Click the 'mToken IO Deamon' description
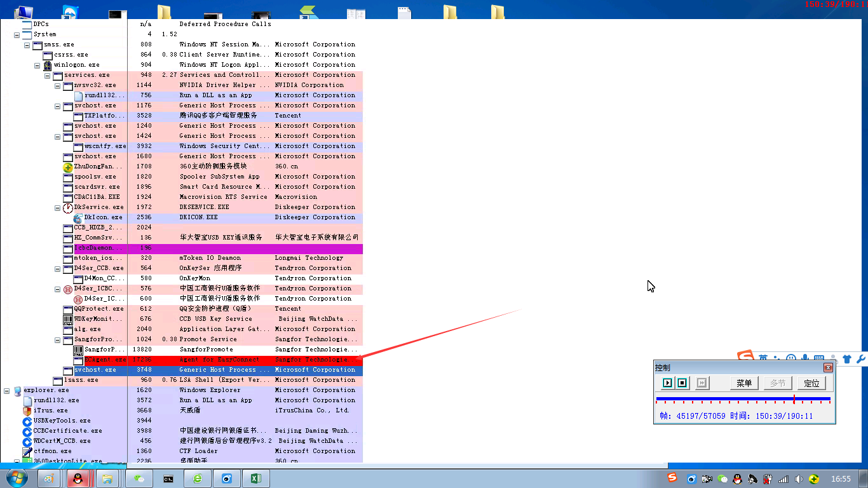 210,258
